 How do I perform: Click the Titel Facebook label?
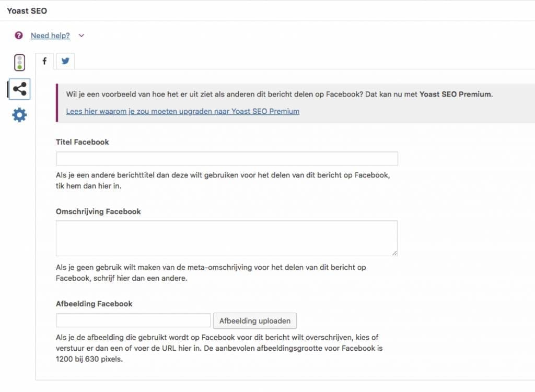point(83,142)
